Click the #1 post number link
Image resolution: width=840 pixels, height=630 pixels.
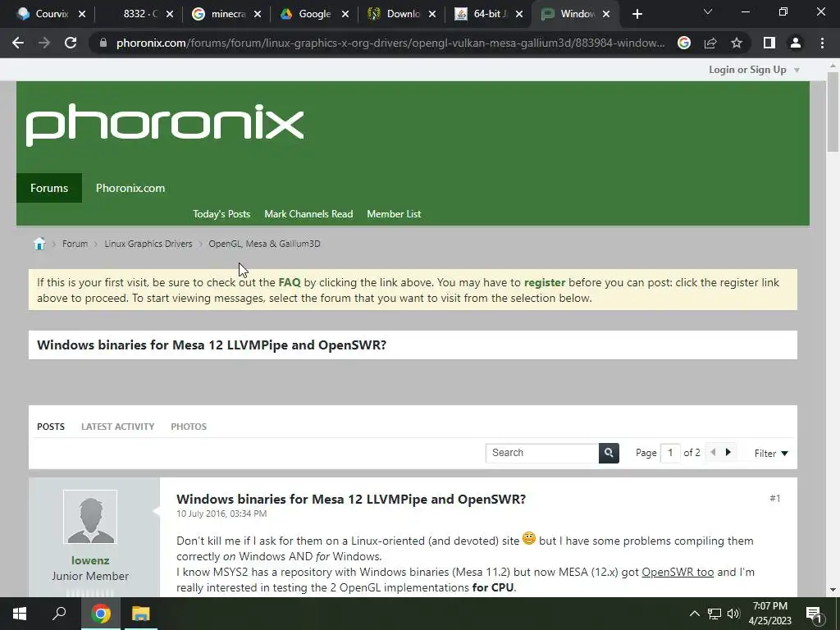tap(775, 499)
